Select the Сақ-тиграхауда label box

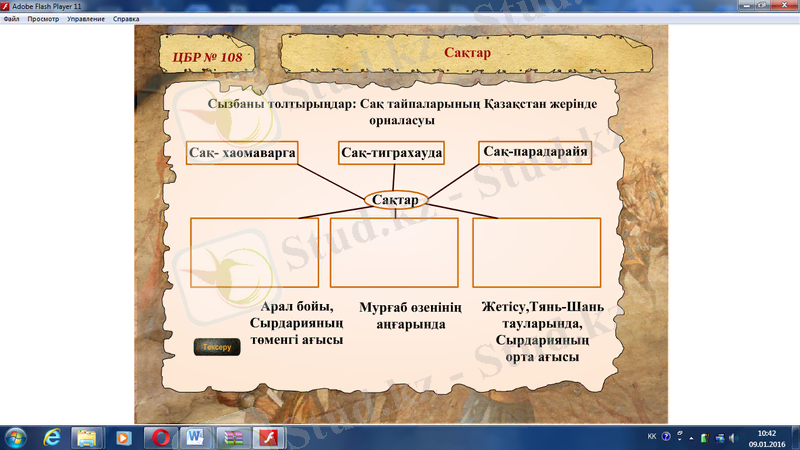pos(391,153)
